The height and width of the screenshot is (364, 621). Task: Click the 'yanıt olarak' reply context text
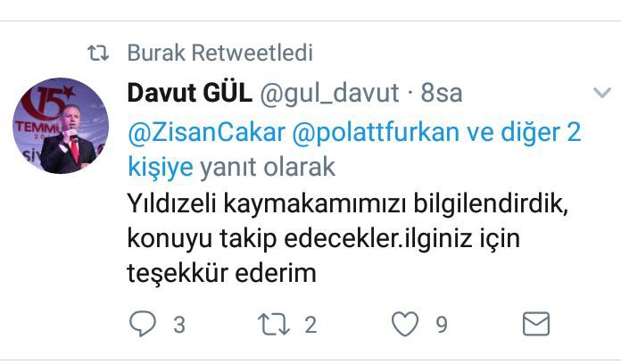pyautogui.click(x=268, y=167)
